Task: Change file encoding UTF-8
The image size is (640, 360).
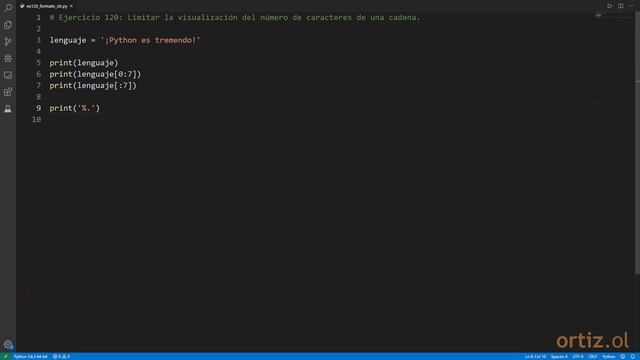Action: click(x=578, y=356)
